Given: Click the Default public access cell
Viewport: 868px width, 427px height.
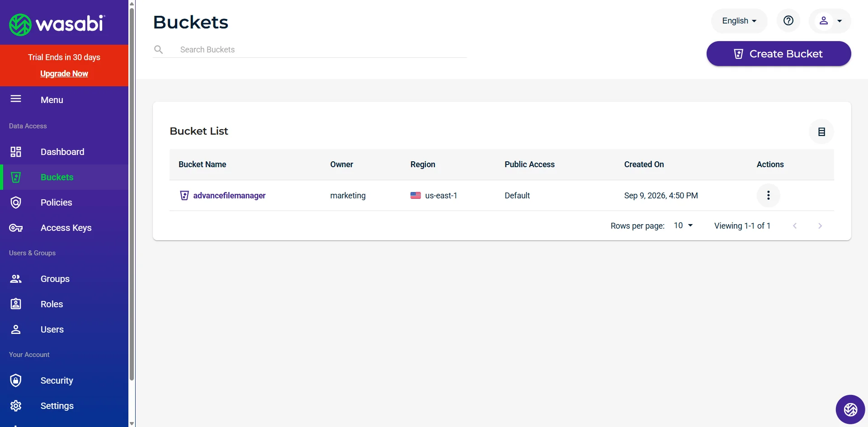Looking at the screenshot, I should [517, 196].
